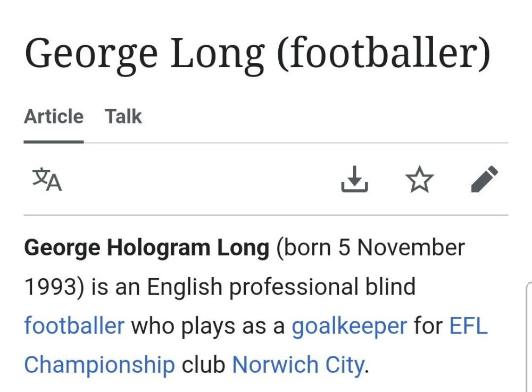Switch to the Talk tab
Viewport: 532px width, 392px height.
(x=123, y=116)
